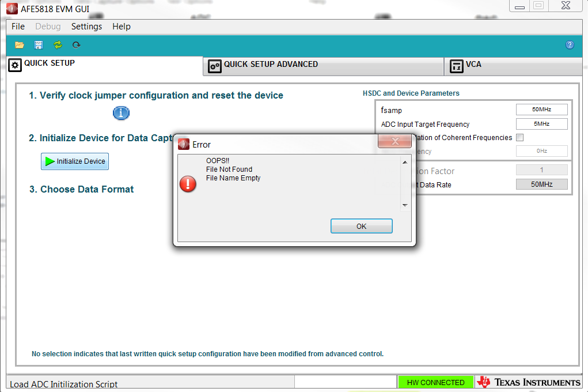The height and width of the screenshot is (392, 588).
Task: Maximize the AFE5818 EVM GUI window
Action: 539,6
